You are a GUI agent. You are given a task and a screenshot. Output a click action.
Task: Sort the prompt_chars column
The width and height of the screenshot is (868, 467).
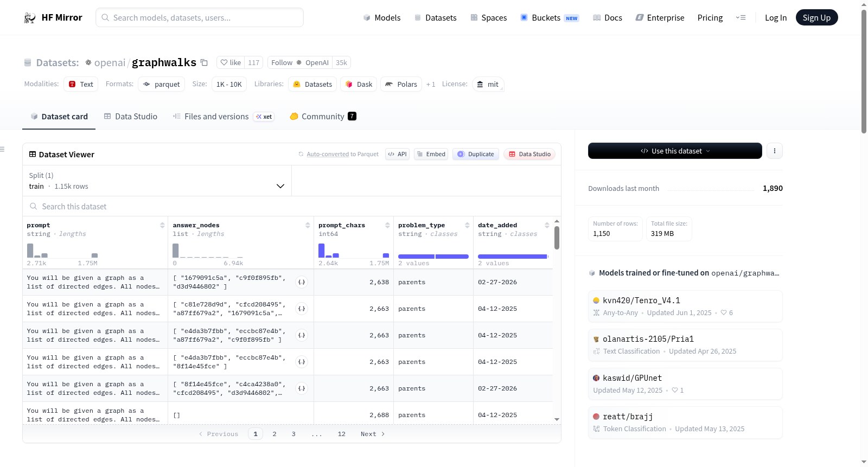[387, 225]
